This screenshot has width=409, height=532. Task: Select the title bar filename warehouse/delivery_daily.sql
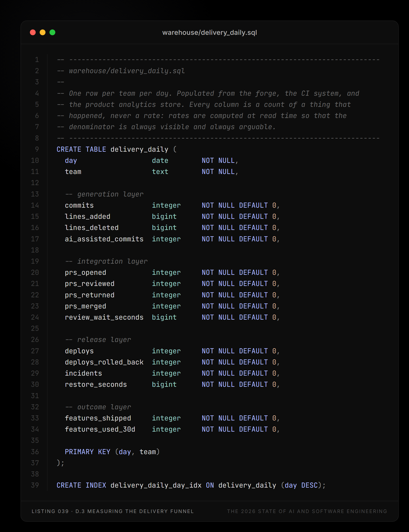(210, 33)
